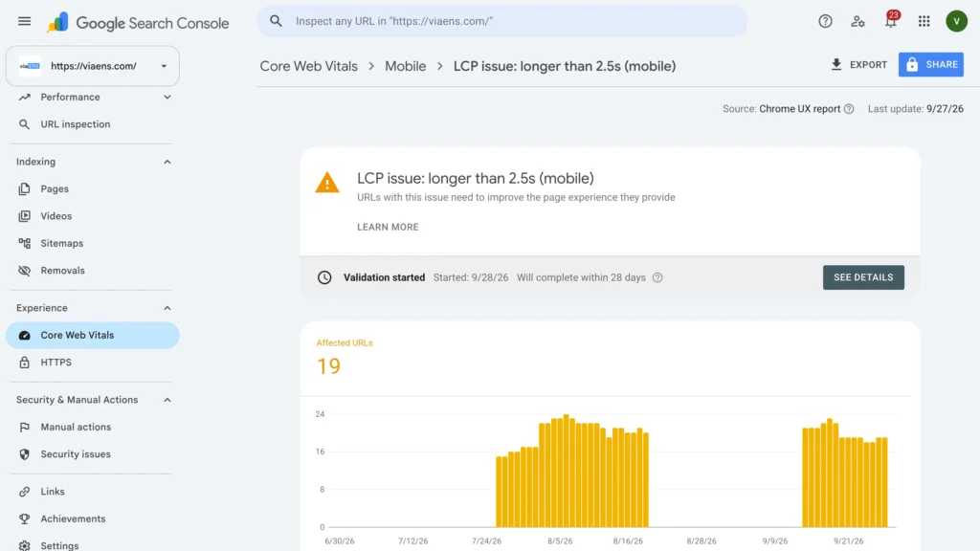Click the Chrome UX report help icon
The width and height of the screenshot is (980, 551).
[x=849, y=109]
